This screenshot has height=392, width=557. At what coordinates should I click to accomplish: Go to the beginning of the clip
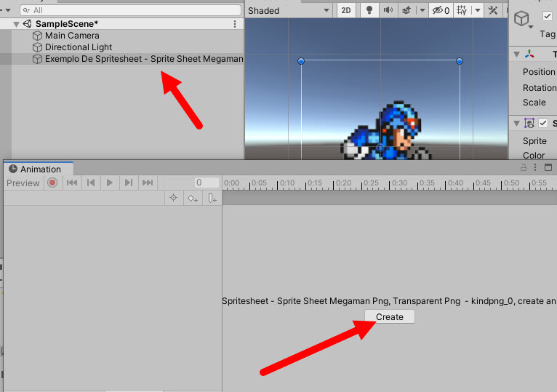point(72,183)
